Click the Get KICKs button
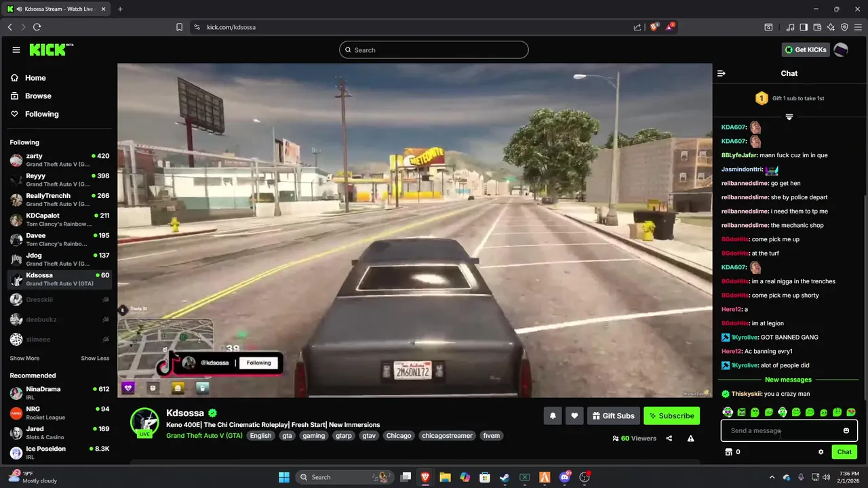 [806, 49]
